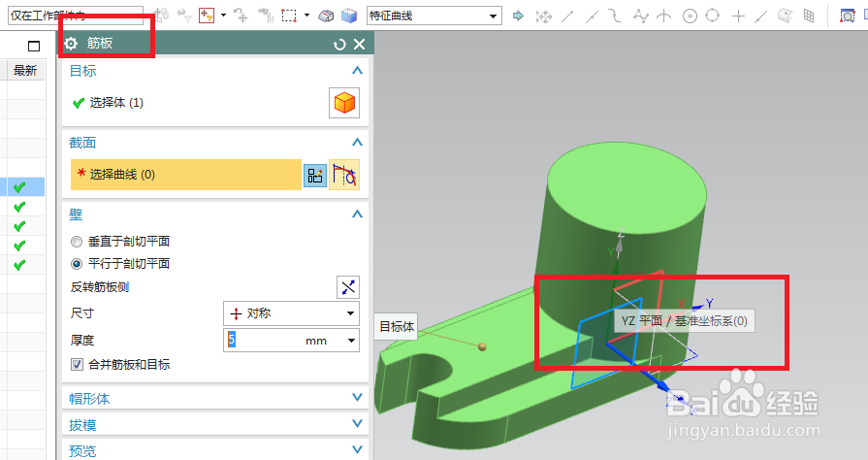Screen dimensions: 868x460
Task: Click the 最新 column header
Action: (25, 71)
